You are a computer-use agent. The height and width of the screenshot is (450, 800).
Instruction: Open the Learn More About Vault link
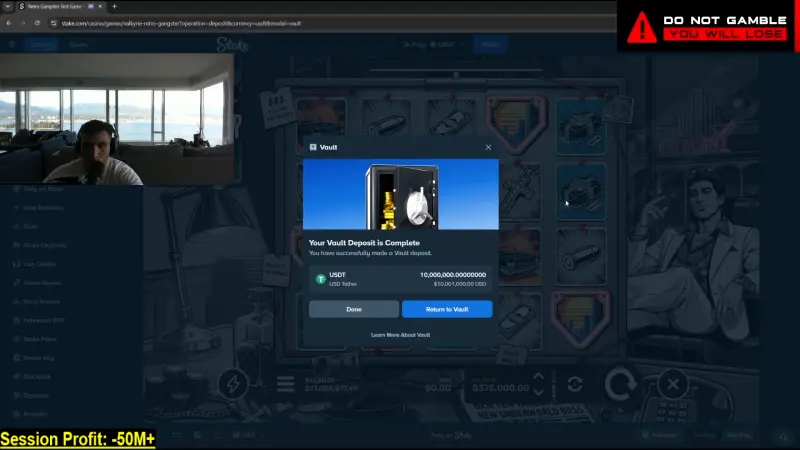point(401,335)
